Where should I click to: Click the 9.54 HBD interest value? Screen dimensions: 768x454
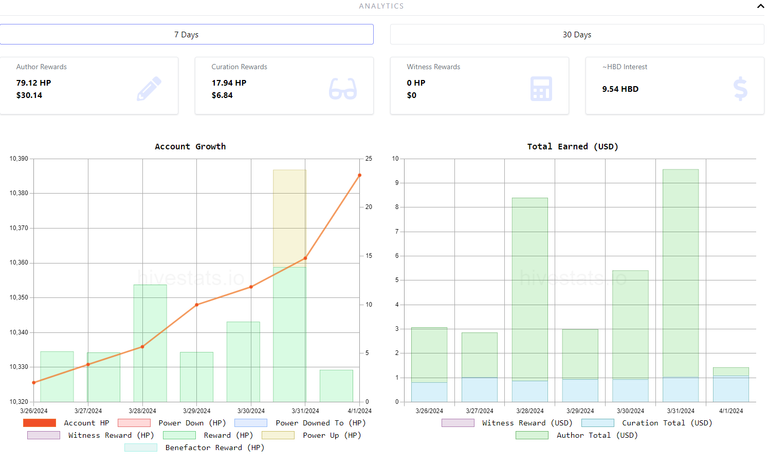(620, 89)
